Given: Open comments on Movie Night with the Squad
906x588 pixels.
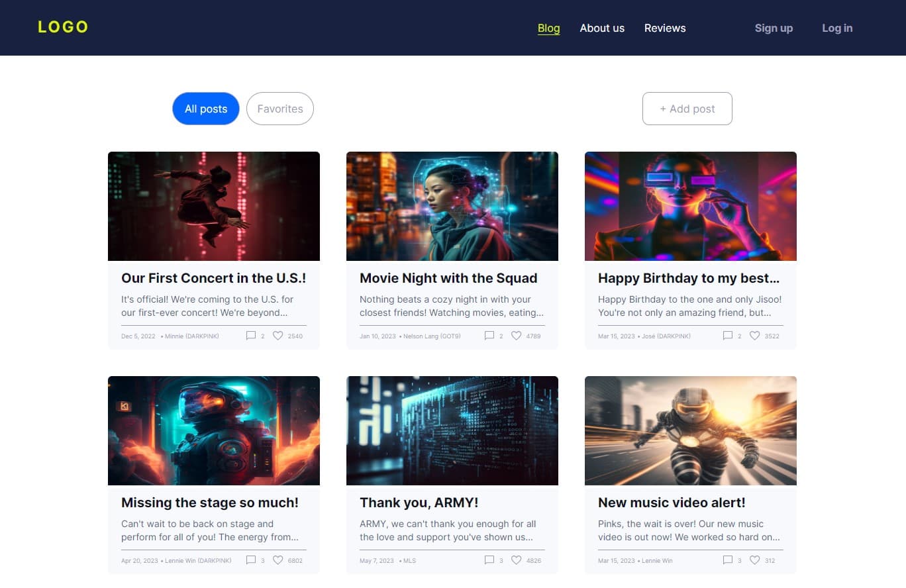Looking at the screenshot, I should (489, 336).
